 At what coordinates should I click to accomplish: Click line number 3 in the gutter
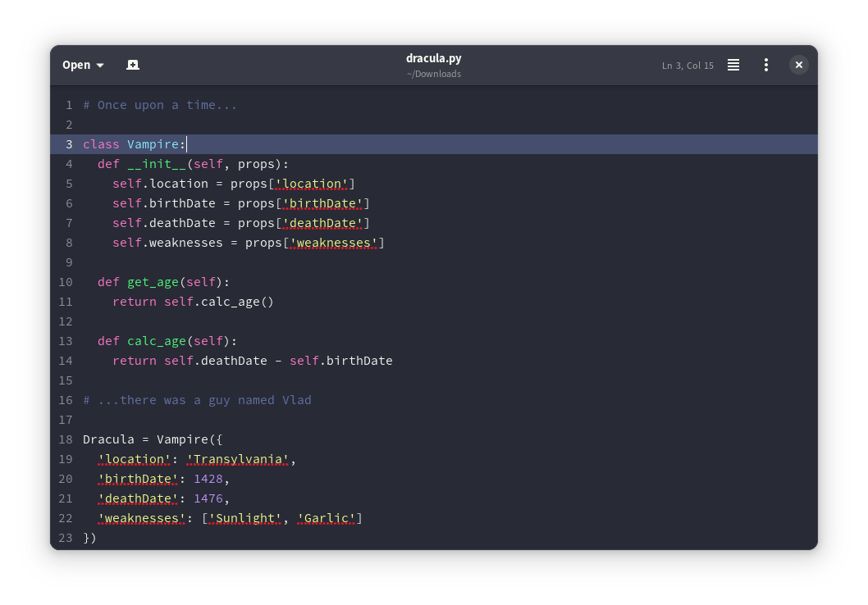[x=69, y=144]
